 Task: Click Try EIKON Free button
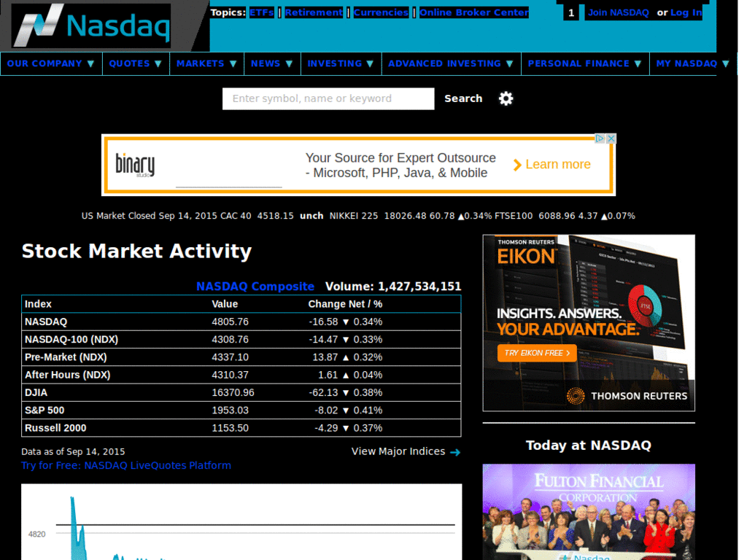537,353
